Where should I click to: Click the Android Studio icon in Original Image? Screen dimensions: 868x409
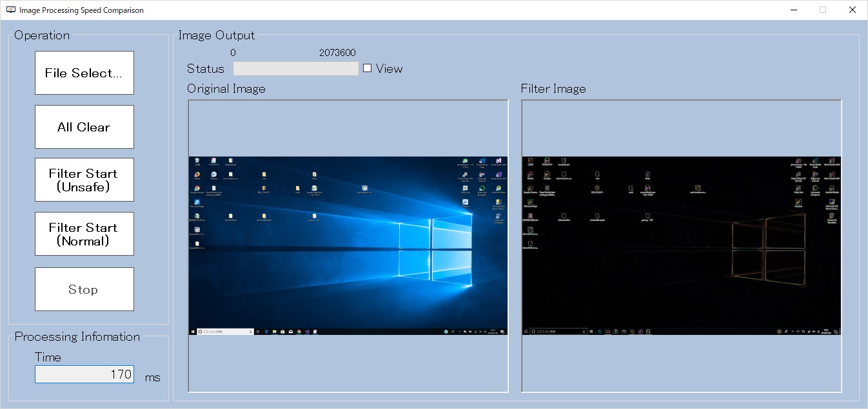click(x=498, y=188)
